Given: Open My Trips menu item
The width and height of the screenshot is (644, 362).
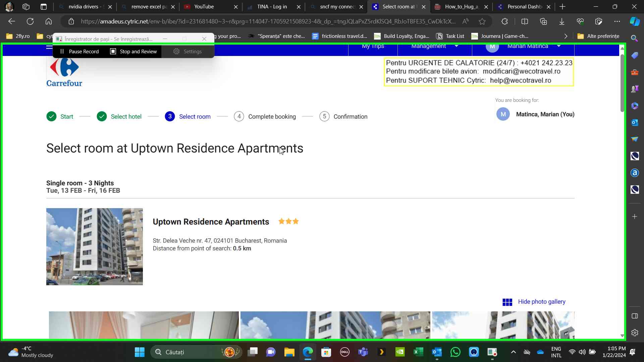Looking at the screenshot, I should 373,46.
